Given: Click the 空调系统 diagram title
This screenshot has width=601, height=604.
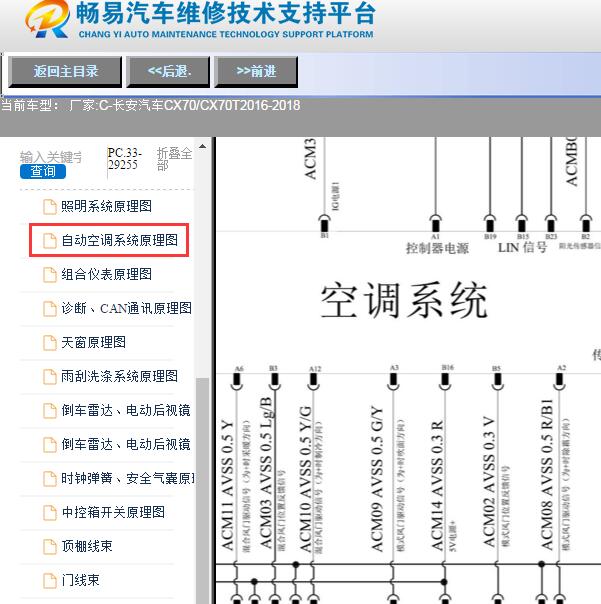Looking at the screenshot, I should click(x=404, y=299).
